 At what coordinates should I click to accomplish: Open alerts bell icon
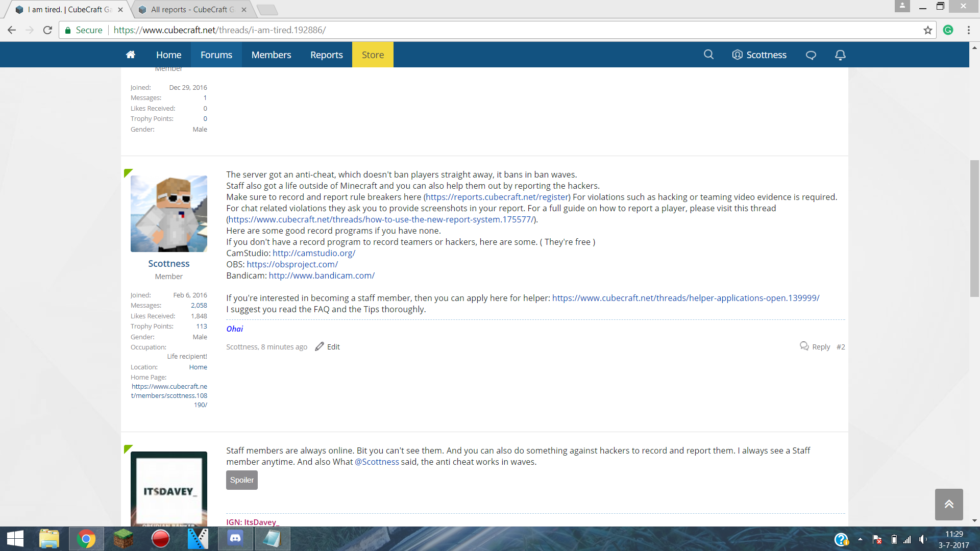pyautogui.click(x=840, y=55)
